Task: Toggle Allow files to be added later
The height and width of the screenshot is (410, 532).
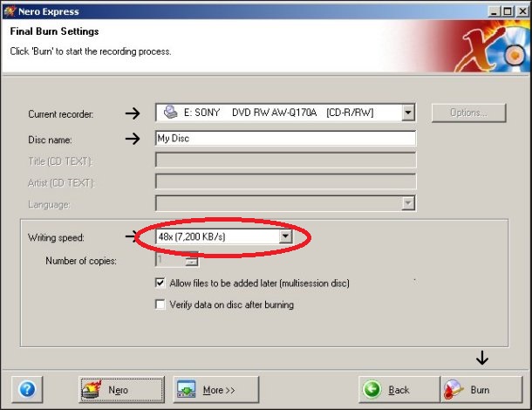Action: coord(160,283)
